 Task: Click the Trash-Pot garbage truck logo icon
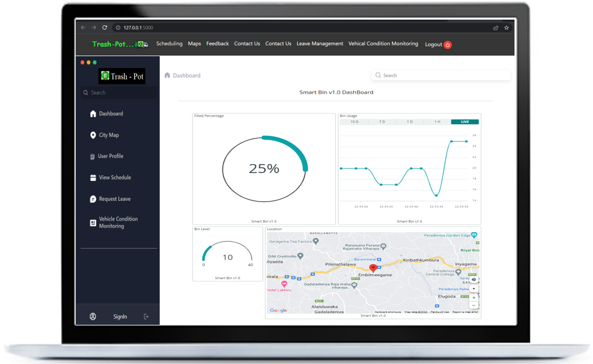click(x=142, y=44)
